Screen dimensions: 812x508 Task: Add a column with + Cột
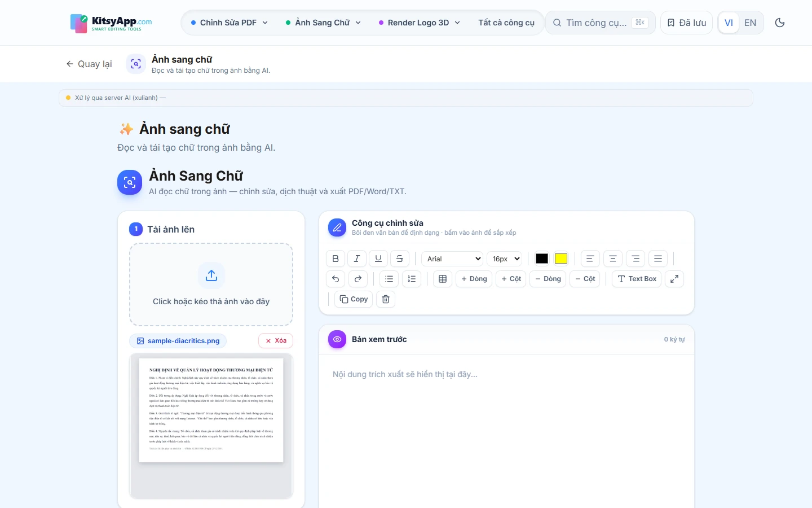[511, 279]
